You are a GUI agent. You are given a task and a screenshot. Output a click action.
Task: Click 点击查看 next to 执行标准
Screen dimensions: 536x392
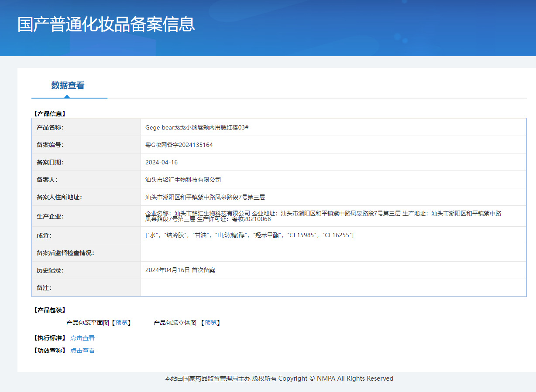tap(82, 338)
